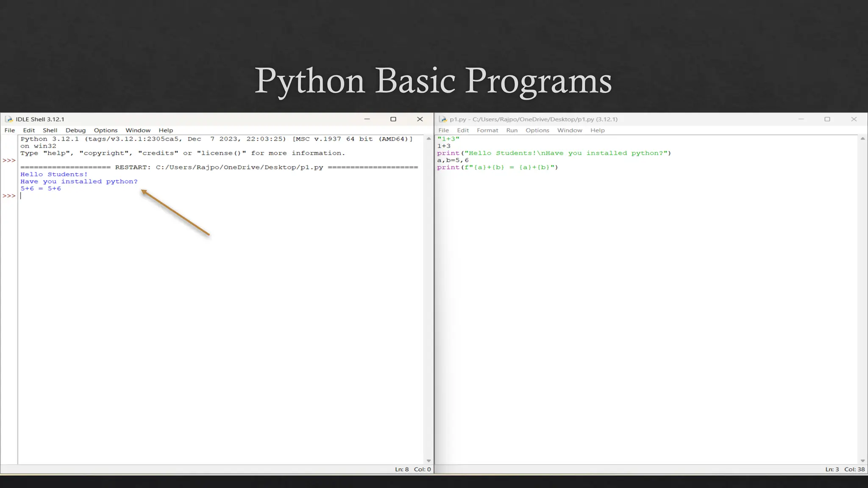The width and height of the screenshot is (868, 488).
Task: Close the IDLE Shell window
Action: click(x=420, y=119)
